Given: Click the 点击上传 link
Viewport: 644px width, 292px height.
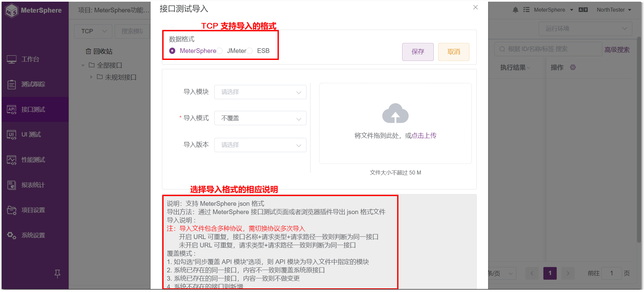Looking at the screenshot, I should coord(424,136).
